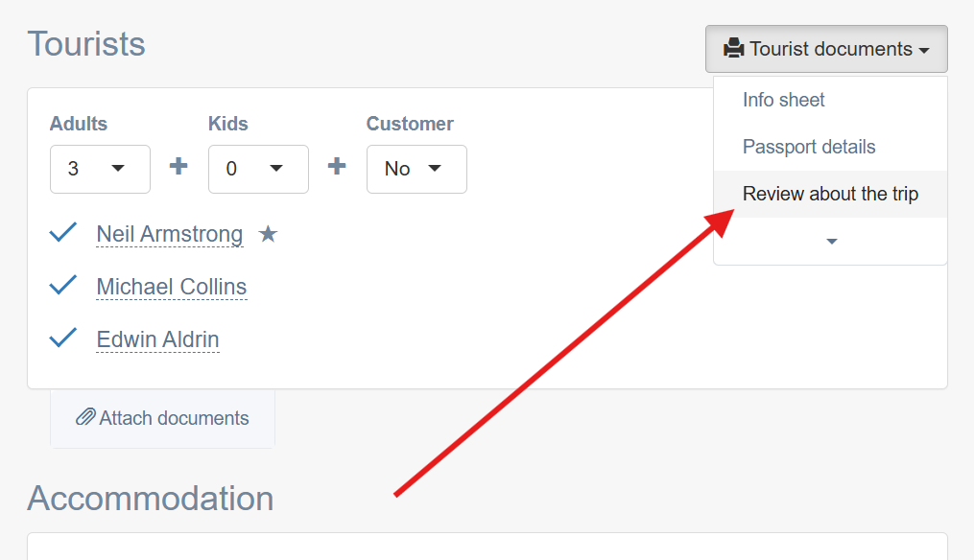Click the star icon beside Neil Armstrong
The width and height of the screenshot is (974, 560).
(x=269, y=234)
